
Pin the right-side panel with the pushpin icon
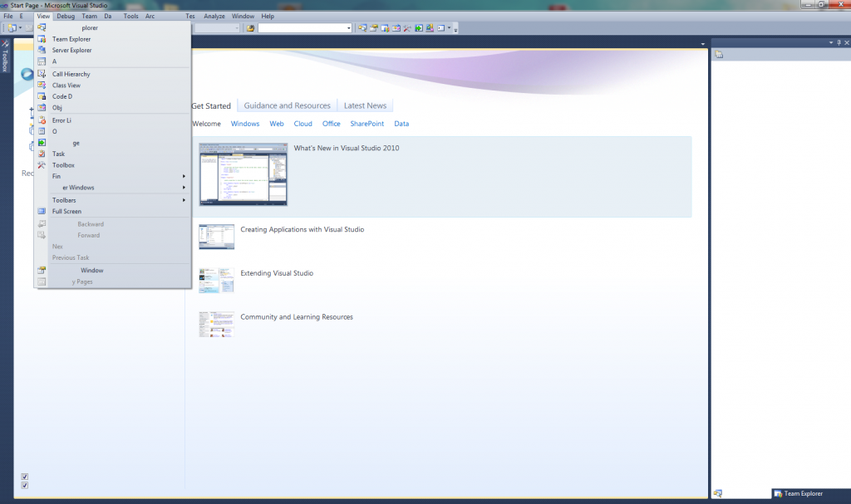click(839, 42)
